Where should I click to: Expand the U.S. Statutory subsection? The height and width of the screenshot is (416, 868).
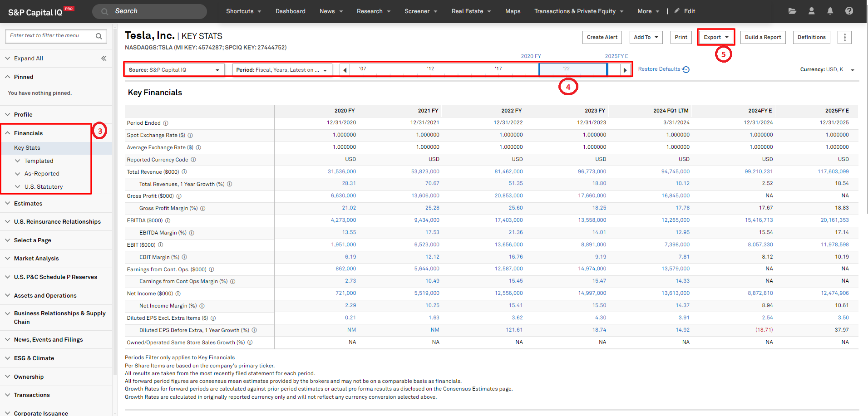point(18,187)
